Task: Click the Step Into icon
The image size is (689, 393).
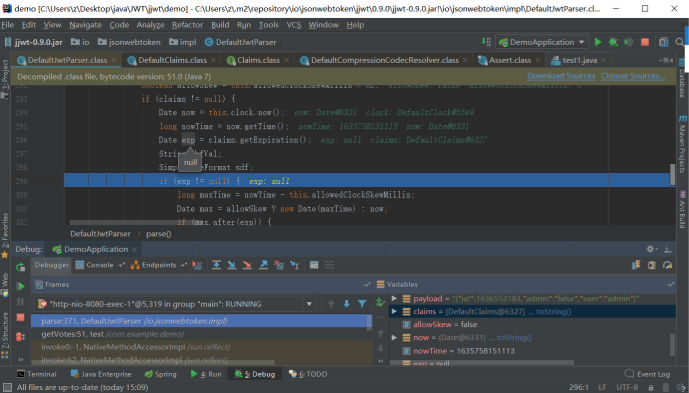Action: pos(232,265)
